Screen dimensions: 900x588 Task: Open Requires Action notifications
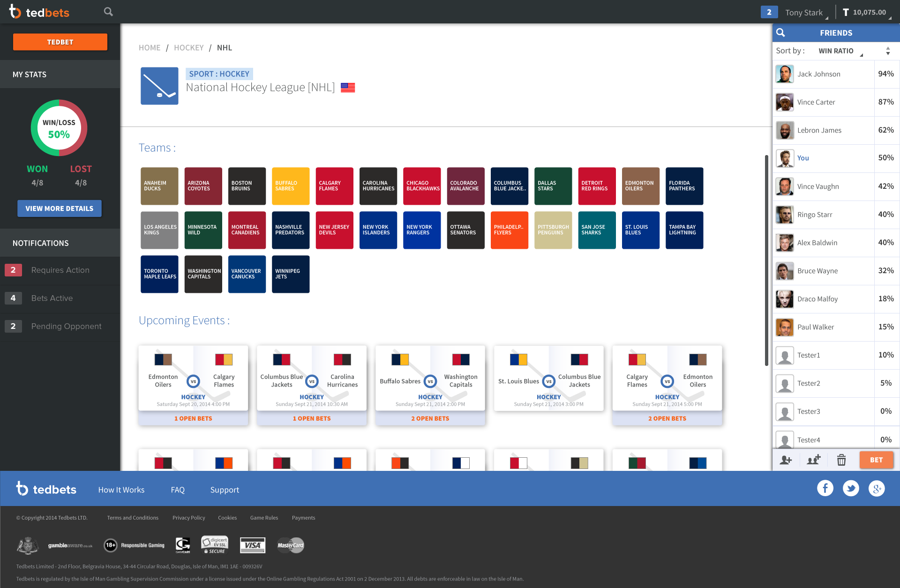click(60, 270)
